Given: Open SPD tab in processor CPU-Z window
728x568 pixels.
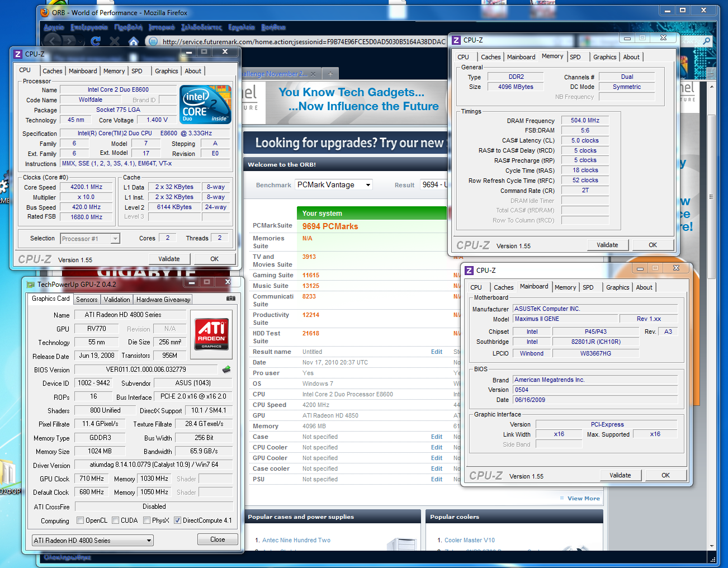Looking at the screenshot, I should (137, 71).
